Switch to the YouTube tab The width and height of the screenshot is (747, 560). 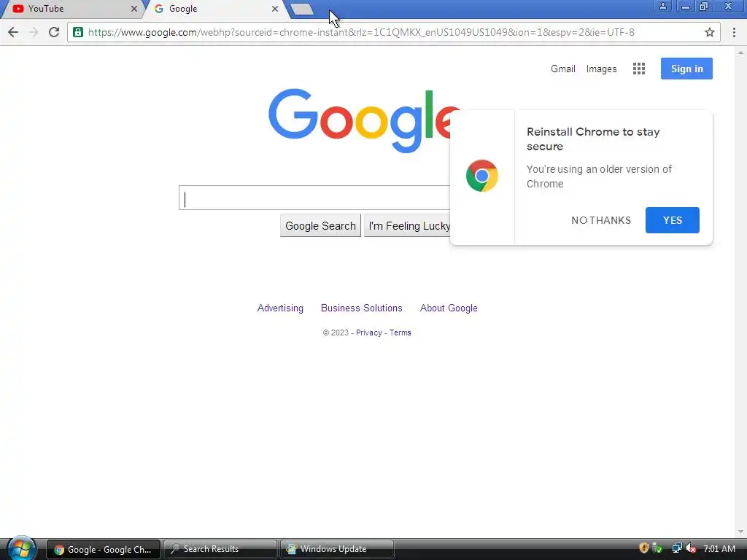(x=71, y=9)
